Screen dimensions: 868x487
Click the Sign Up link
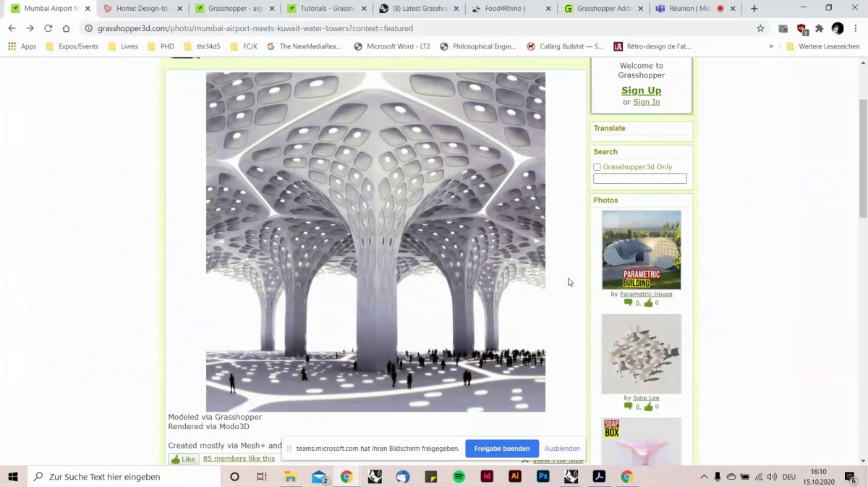point(641,90)
